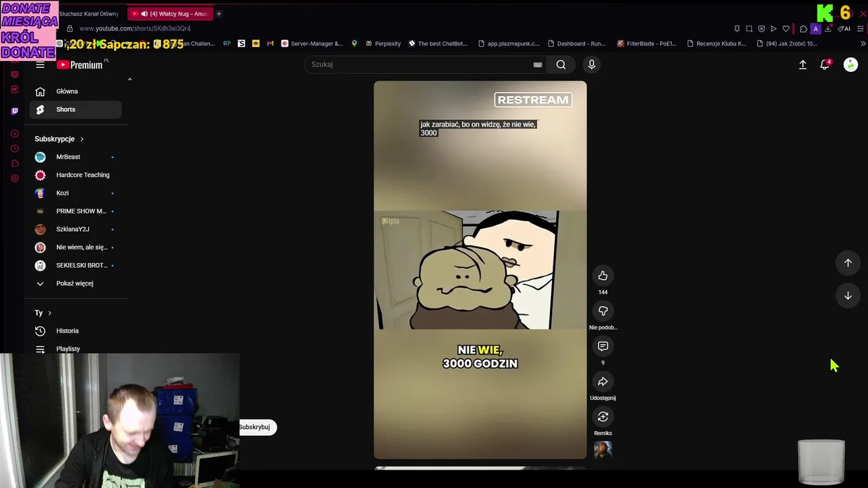Image resolution: width=868 pixels, height=488 pixels.
Task: Open the FilterBlade - PoE1 bookmark
Action: [647, 43]
